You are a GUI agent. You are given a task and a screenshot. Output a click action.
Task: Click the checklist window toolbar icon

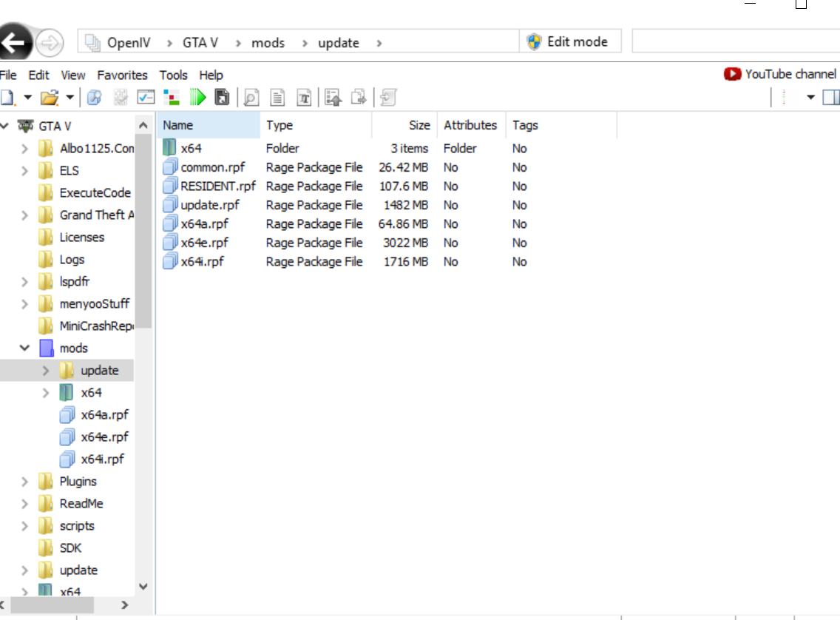[x=146, y=98]
